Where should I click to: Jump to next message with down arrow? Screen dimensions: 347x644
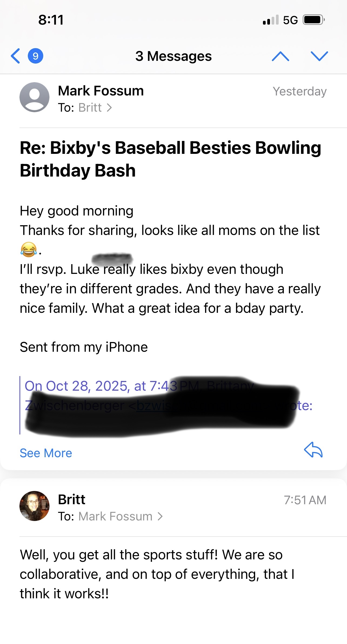pos(319,56)
